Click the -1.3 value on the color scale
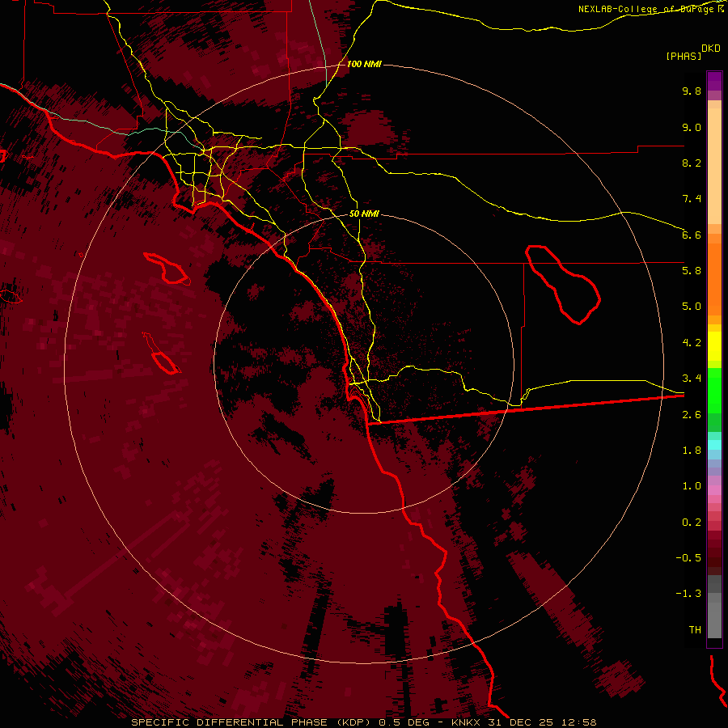Screen dimensions: 728x728 coord(688,594)
